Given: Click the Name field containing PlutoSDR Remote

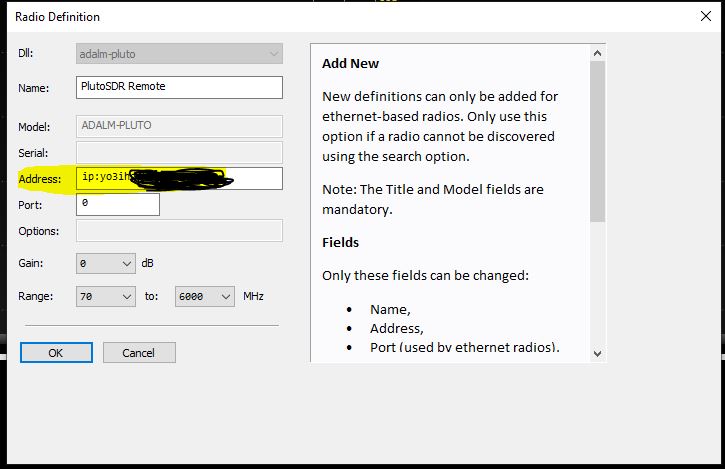Looking at the screenshot, I should pos(179,87).
